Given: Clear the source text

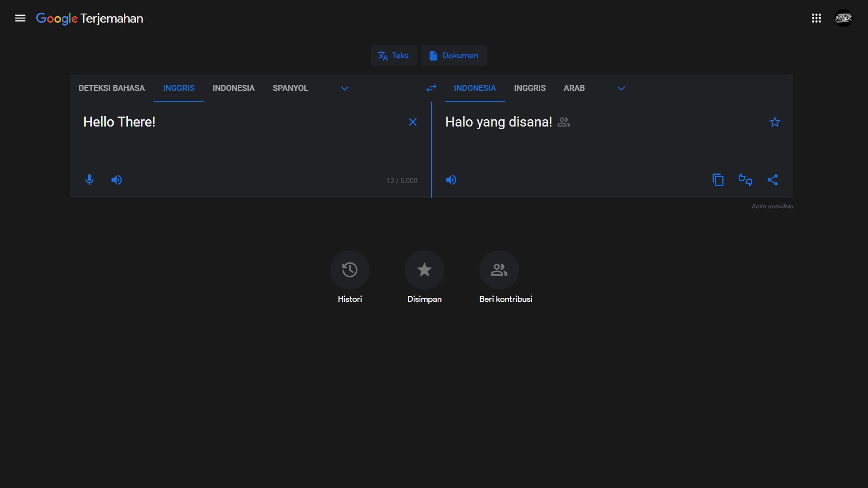Looking at the screenshot, I should [412, 122].
